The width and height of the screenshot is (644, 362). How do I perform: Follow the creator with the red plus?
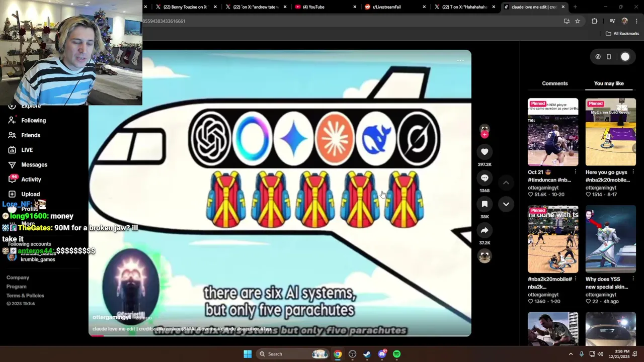[x=485, y=135]
